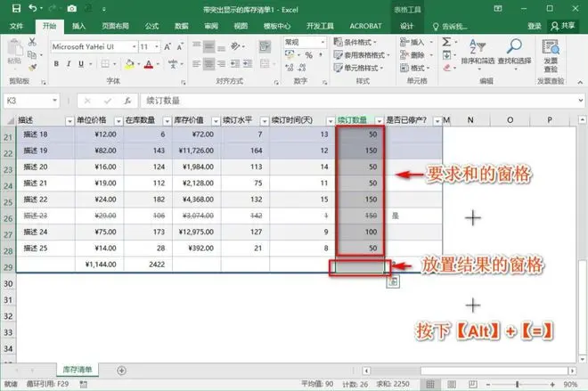
Task: Expand the font size 11 dropdown
Action: pyautogui.click(x=157, y=47)
